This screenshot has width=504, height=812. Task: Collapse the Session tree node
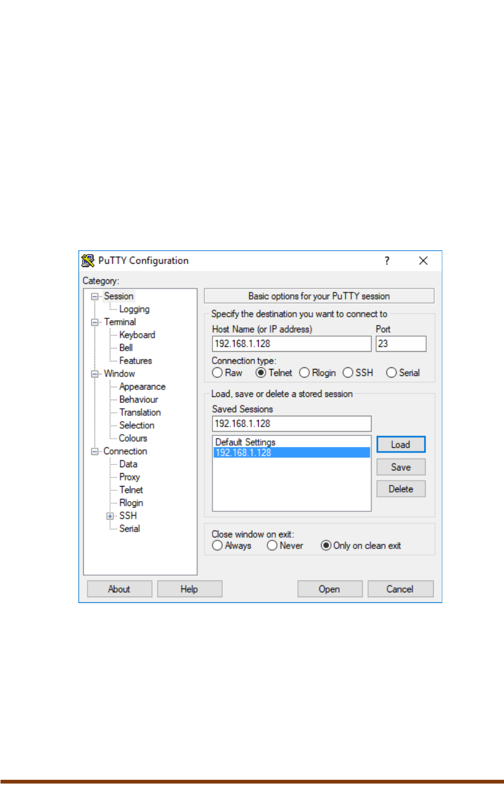tap(95, 296)
